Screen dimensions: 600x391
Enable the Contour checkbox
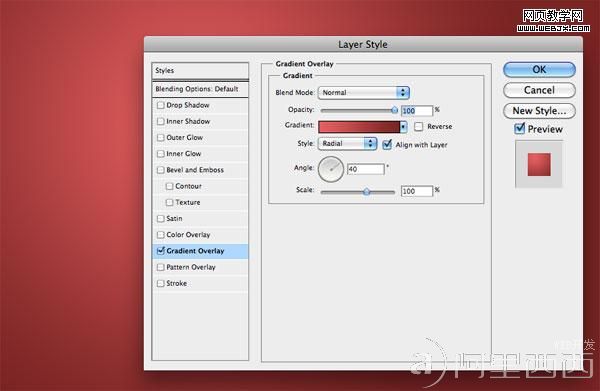click(170, 186)
